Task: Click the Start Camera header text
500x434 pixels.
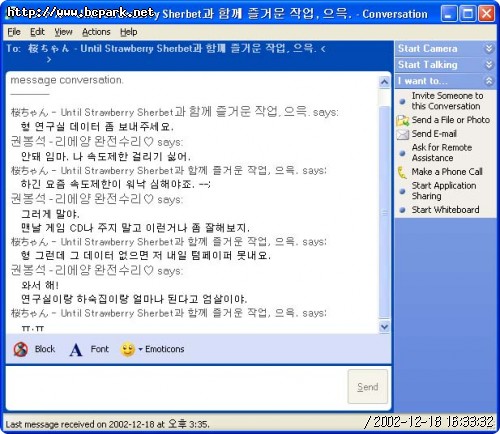Action: [x=427, y=49]
